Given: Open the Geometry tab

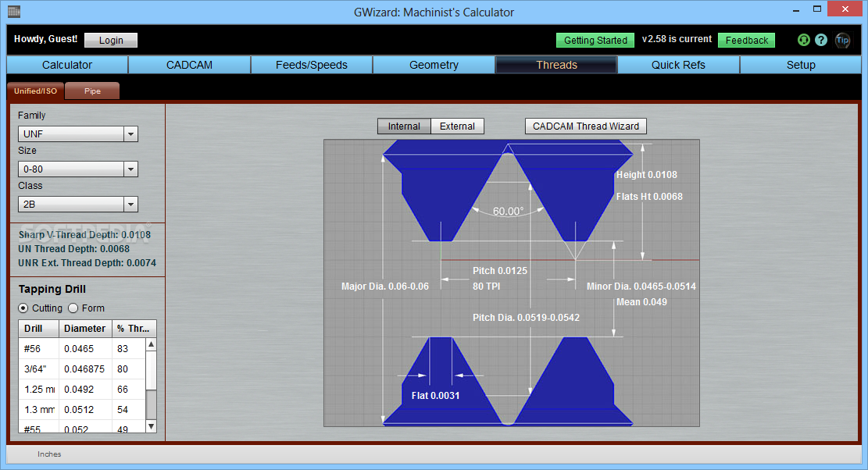Looking at the screenshot, I should coord(434,65).
